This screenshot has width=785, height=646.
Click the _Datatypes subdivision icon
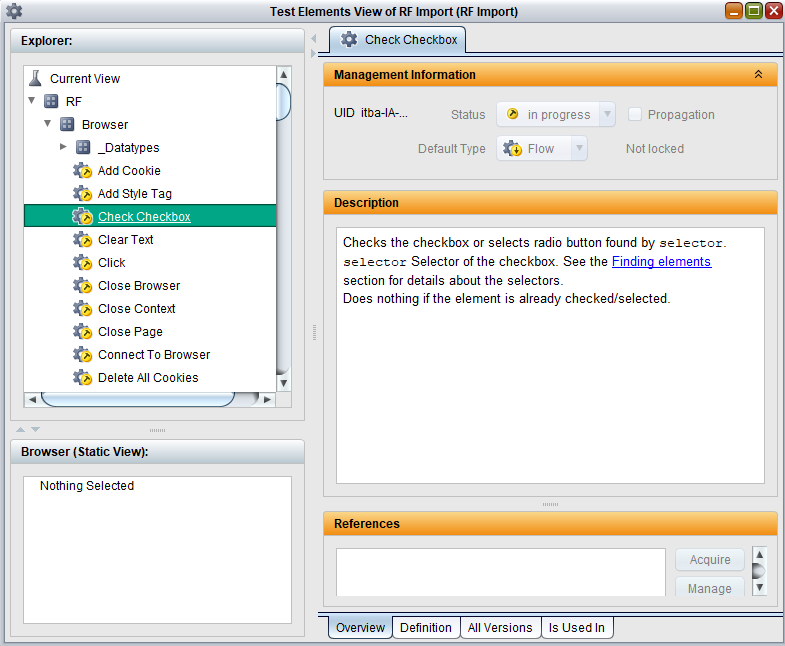point(83,147)
